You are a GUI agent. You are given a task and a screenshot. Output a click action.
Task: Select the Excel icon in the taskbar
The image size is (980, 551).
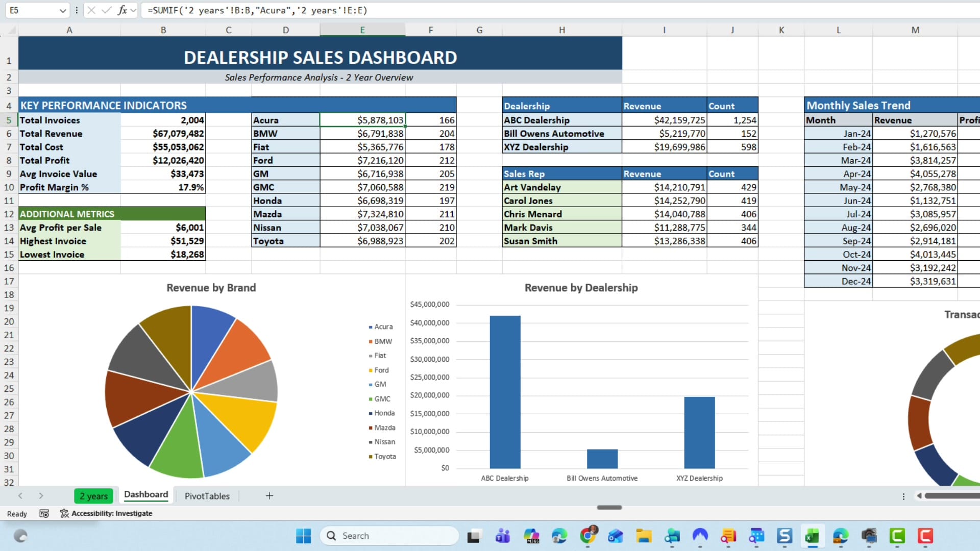coord(813,536)
